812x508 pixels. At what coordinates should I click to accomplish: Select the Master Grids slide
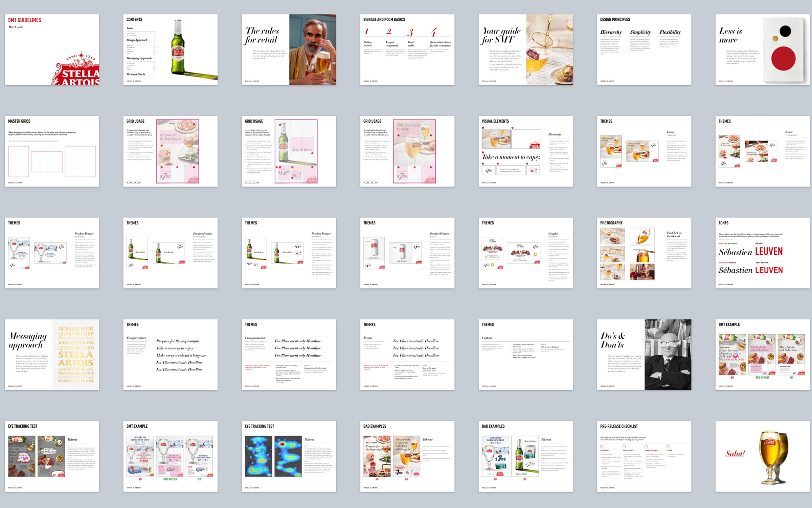click(52, 151)
